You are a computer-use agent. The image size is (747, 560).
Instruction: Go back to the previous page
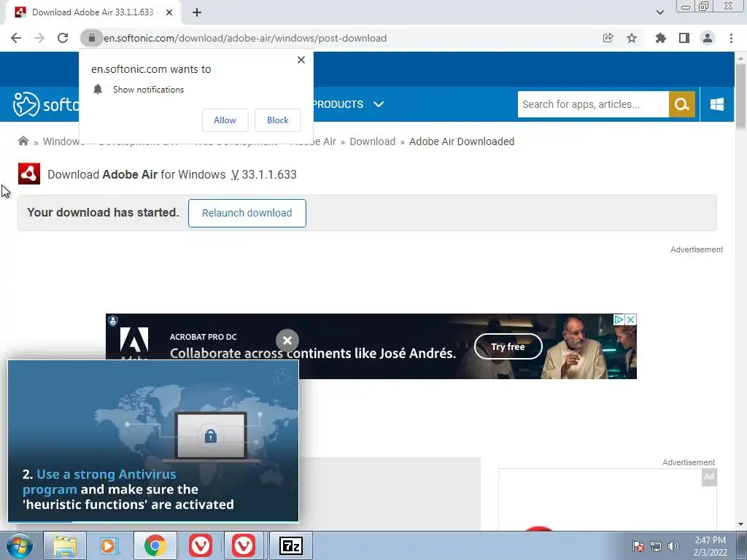coord(16,38)
